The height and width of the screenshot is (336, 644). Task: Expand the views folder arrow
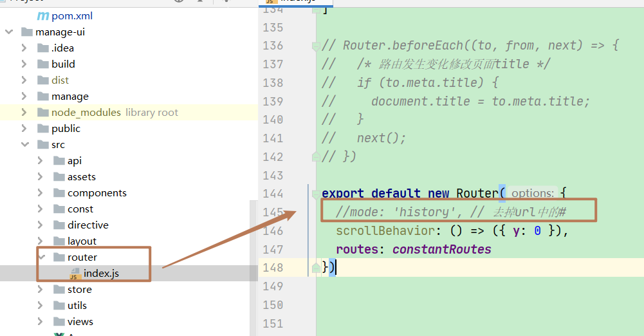coord(41,321)
